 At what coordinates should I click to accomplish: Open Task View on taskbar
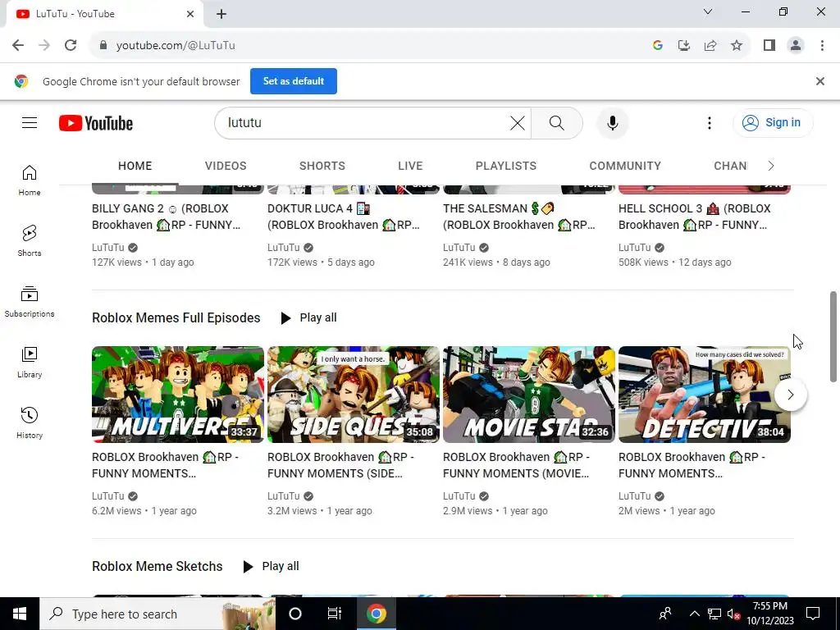coord(335,614)
